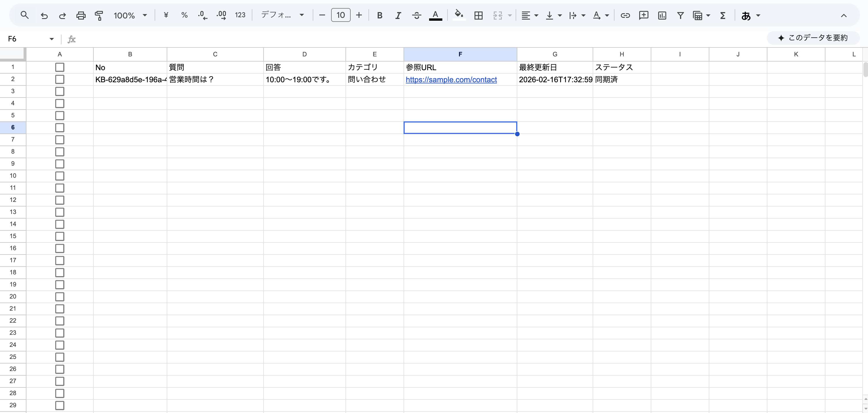Check the checkbox in row 6
This screenshot has width=868, height=413.
60,127
